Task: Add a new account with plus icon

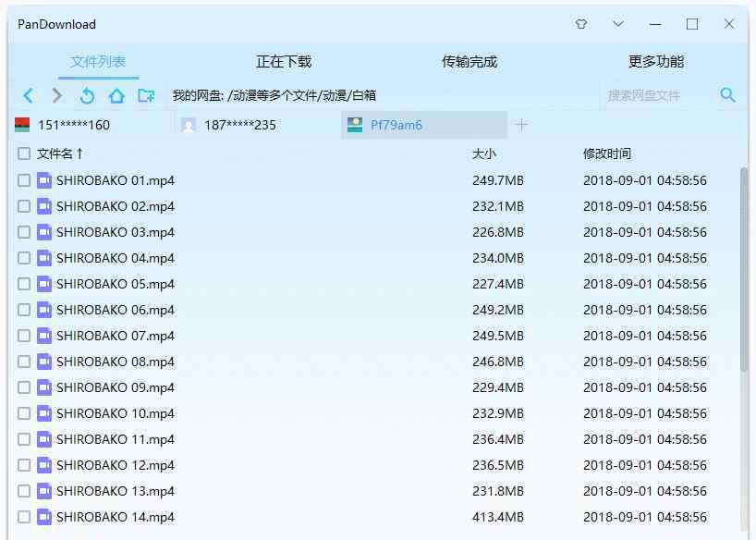Action: pyautogui.click(x=521, y=125)
